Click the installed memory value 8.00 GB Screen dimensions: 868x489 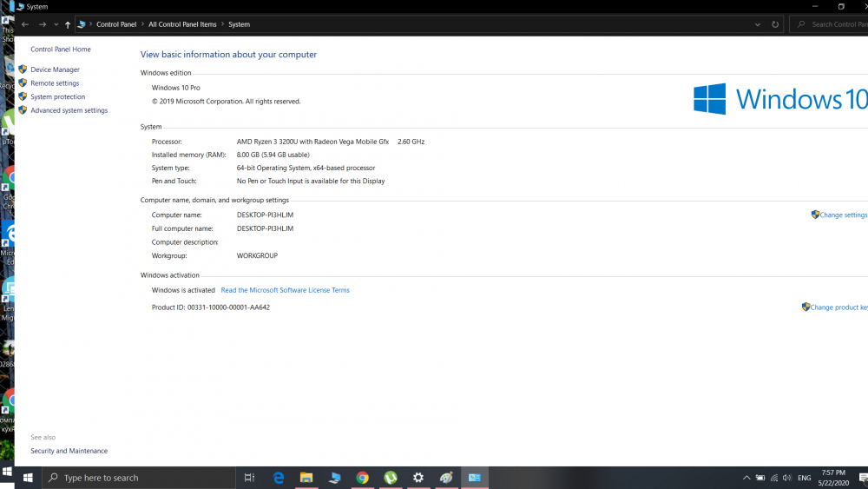[x=273, y=155]
